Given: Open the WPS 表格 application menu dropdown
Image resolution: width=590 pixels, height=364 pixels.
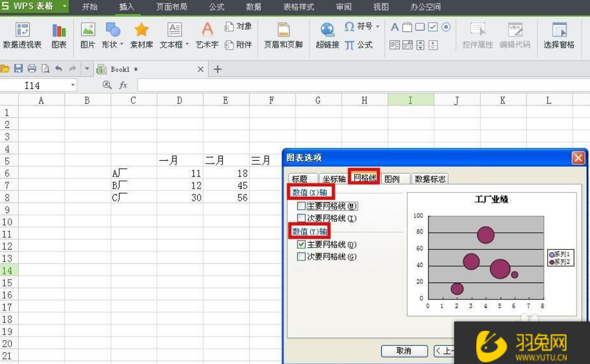Looking at the screenshot, I should tap(64, 6).
